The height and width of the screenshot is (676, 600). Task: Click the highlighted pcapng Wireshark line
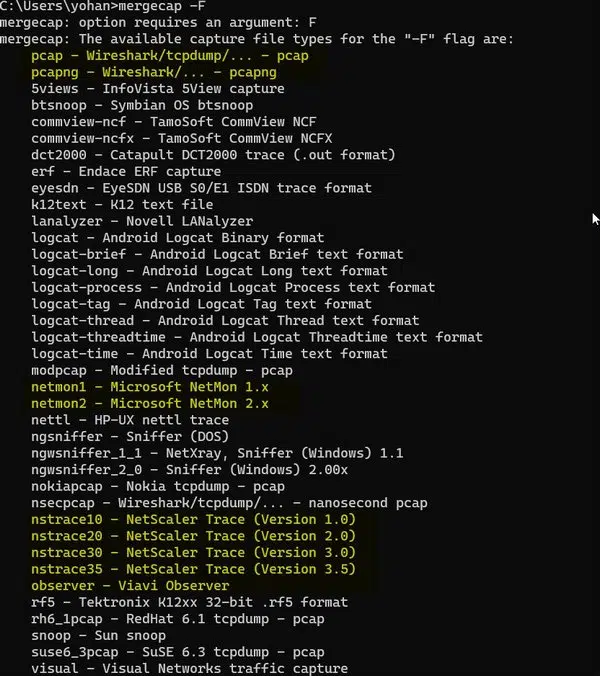click(x=154, y=73)
